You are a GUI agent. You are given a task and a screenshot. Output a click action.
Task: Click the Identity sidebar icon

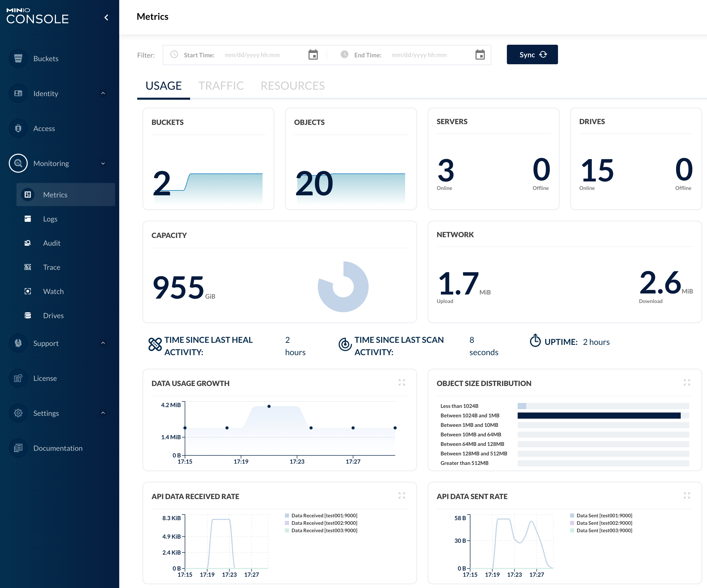[18, 93]
